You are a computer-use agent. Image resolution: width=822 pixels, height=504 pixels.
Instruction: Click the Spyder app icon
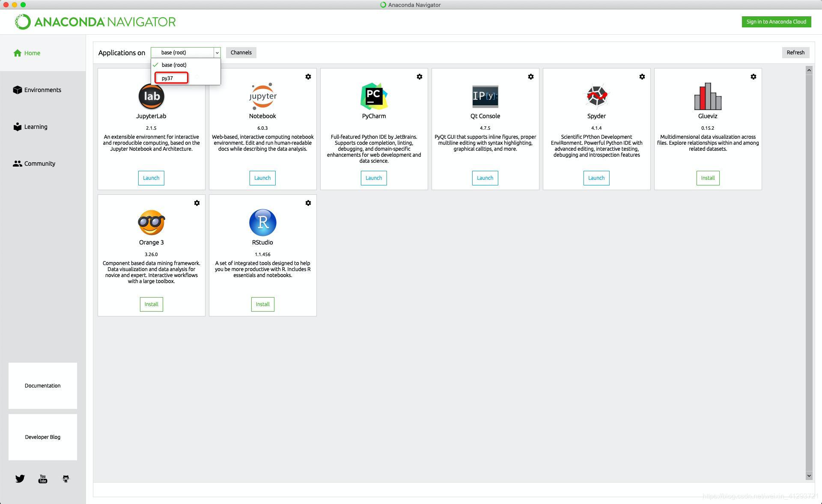[596, 96]
